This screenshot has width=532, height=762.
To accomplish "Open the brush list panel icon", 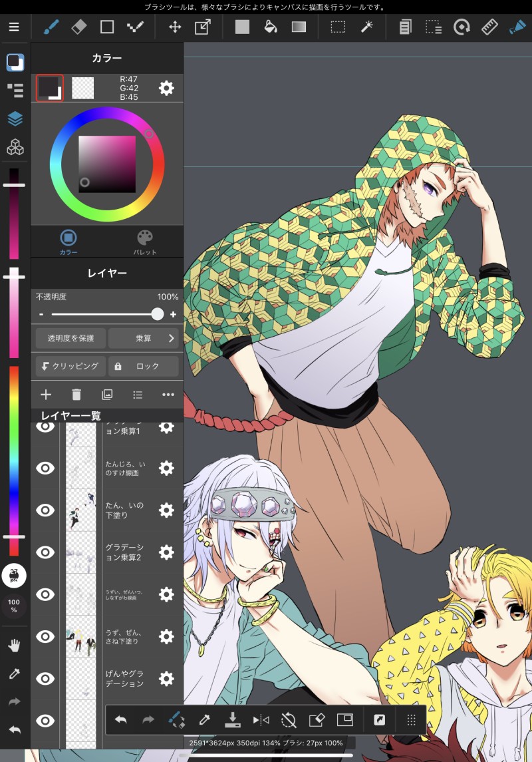I will 15,91.
